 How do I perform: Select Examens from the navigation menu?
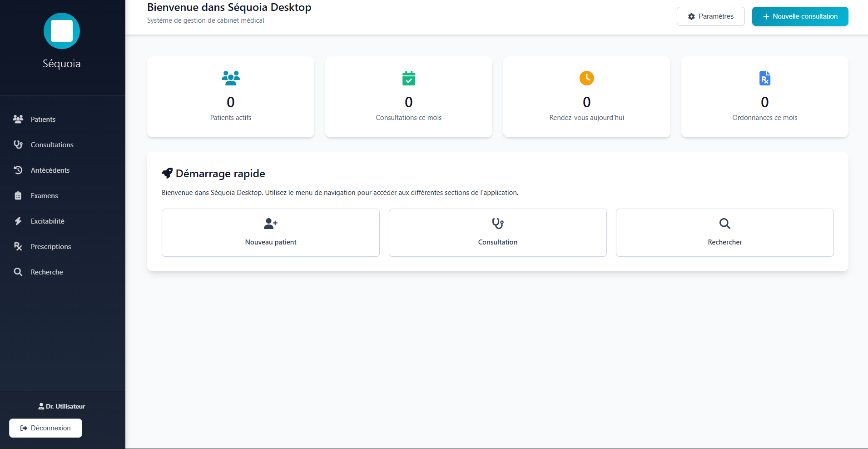tap(44, 195)
